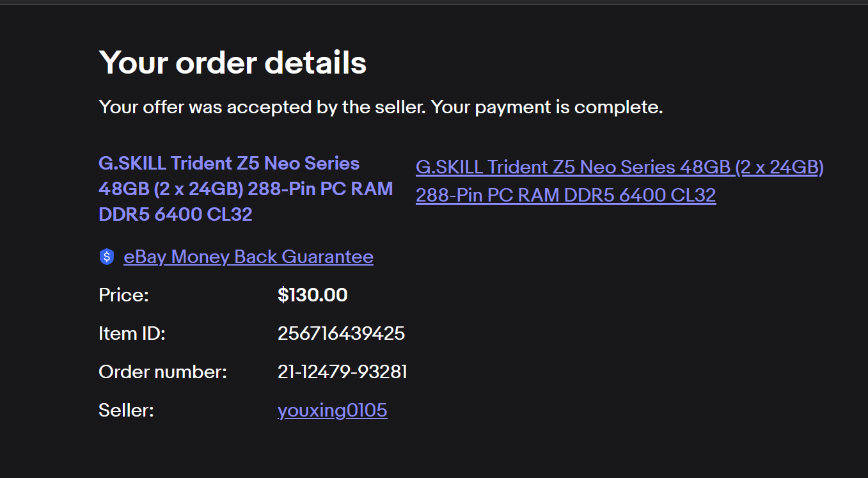Click the "Your payment is complete" sentence
This screenshot has width=868, height=478.
click(x=546, y=107)
